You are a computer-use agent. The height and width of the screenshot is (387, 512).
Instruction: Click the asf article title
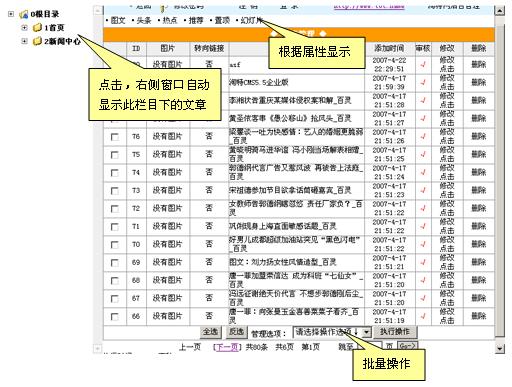click(x=235, y=65)
